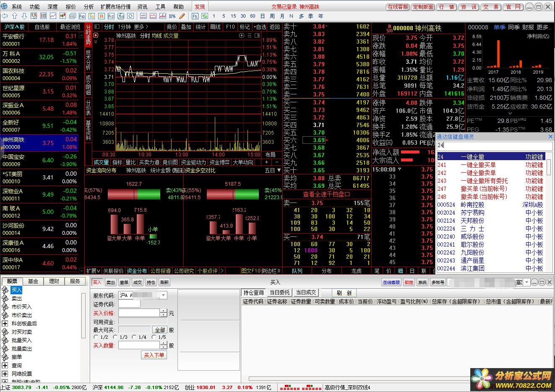
Task: Open the 扩展市场行情 menu
Action: (x=115, y=7)
